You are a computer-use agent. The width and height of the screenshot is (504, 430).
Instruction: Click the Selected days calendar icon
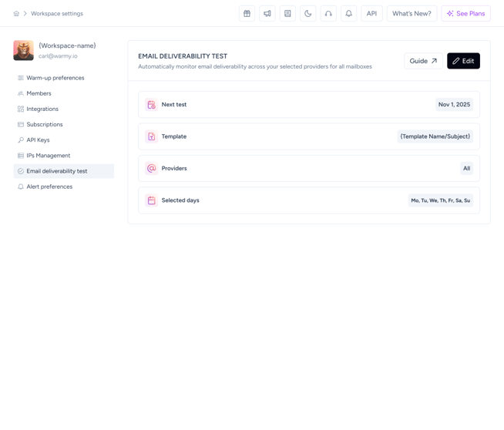coord(151,200)
